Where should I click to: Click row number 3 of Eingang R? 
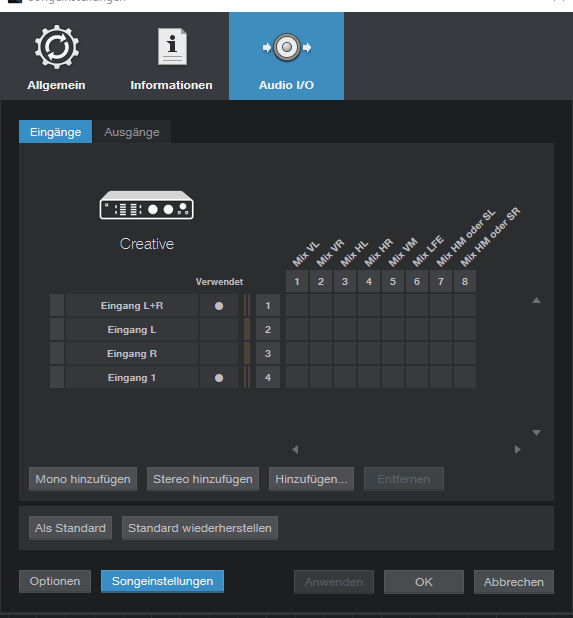[x=268, y=354]
